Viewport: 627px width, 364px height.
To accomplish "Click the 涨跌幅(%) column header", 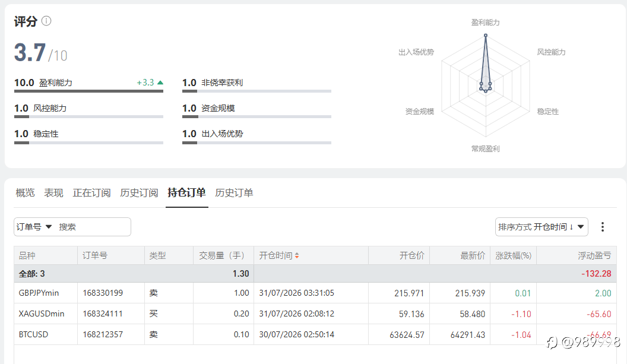I will coord(514,255).
